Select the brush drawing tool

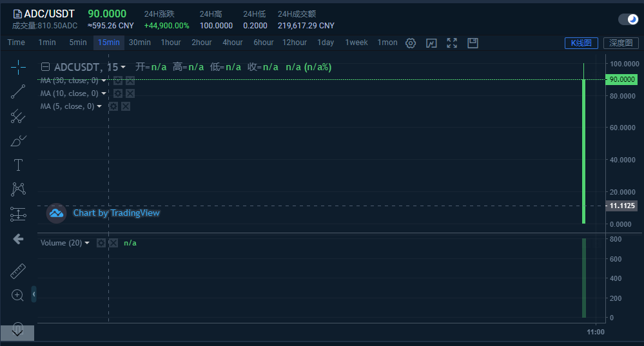(x=18, y=140)
